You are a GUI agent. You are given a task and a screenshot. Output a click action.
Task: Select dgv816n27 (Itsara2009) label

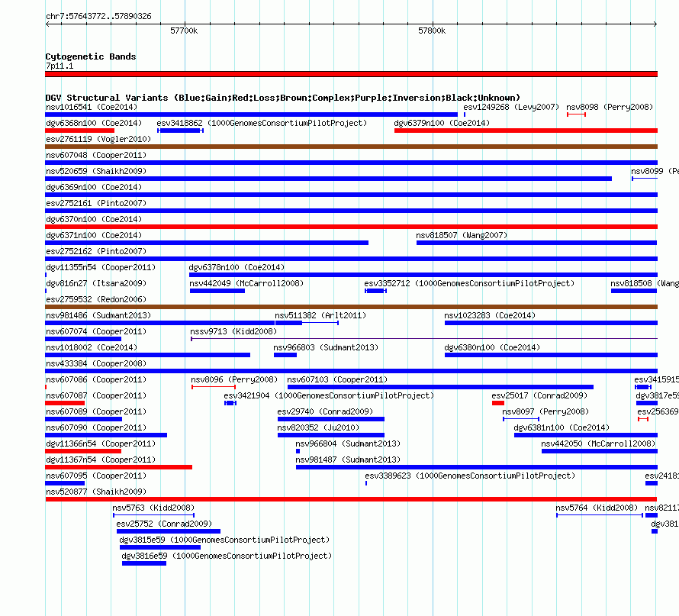pos(96,283)
